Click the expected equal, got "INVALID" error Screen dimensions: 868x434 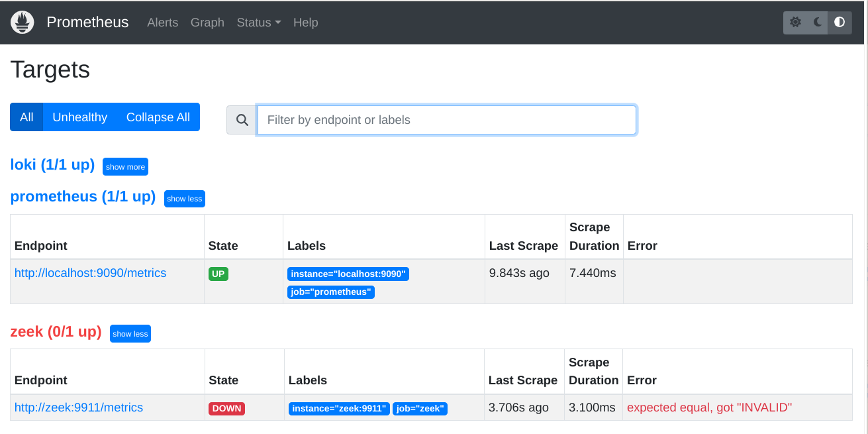coord(710,407)
